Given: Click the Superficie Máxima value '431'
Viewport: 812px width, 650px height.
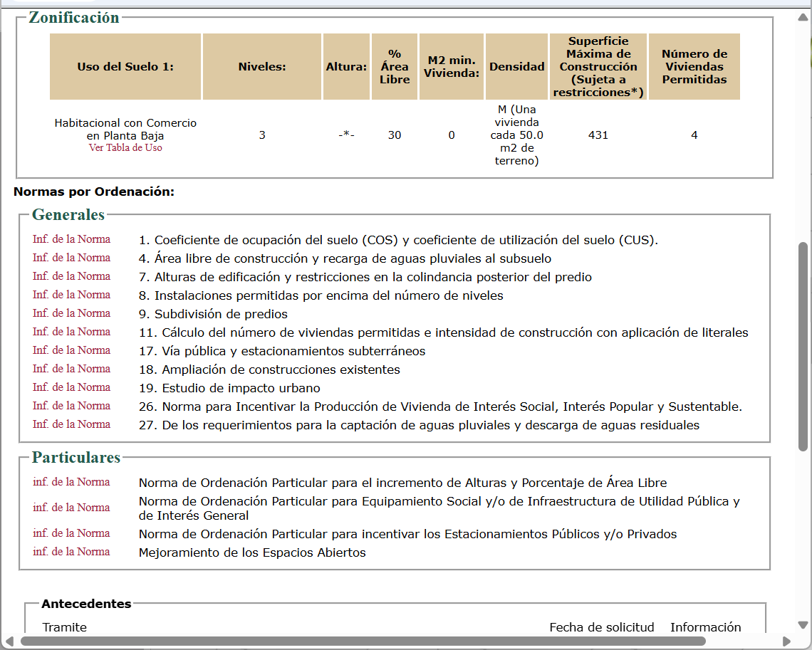Looking at the screenshot, I should coord(598,135).
